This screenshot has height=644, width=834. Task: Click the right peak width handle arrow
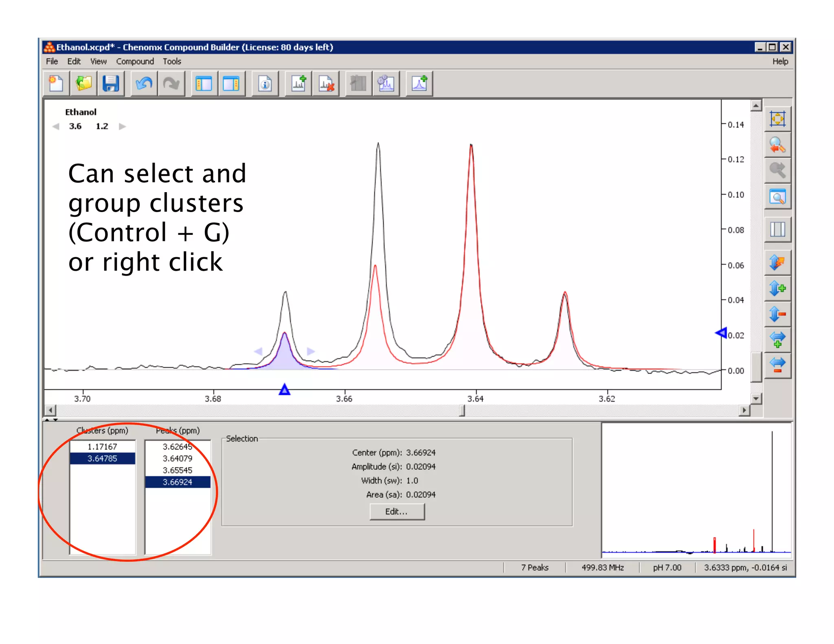tap(310, 351)
